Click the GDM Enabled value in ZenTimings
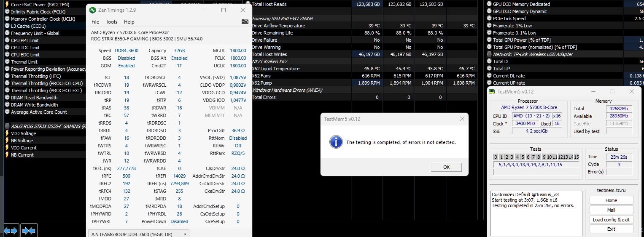 click(x=126, y=66)
